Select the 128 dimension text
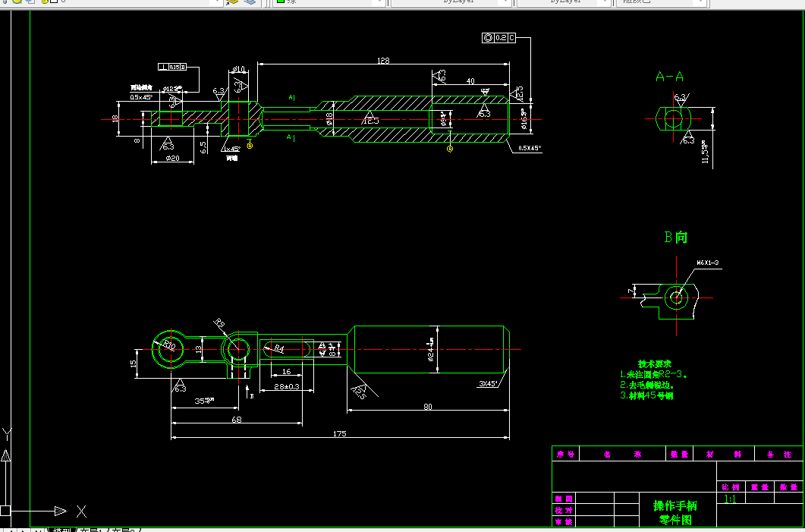805x532 pixels. [383, 61]
